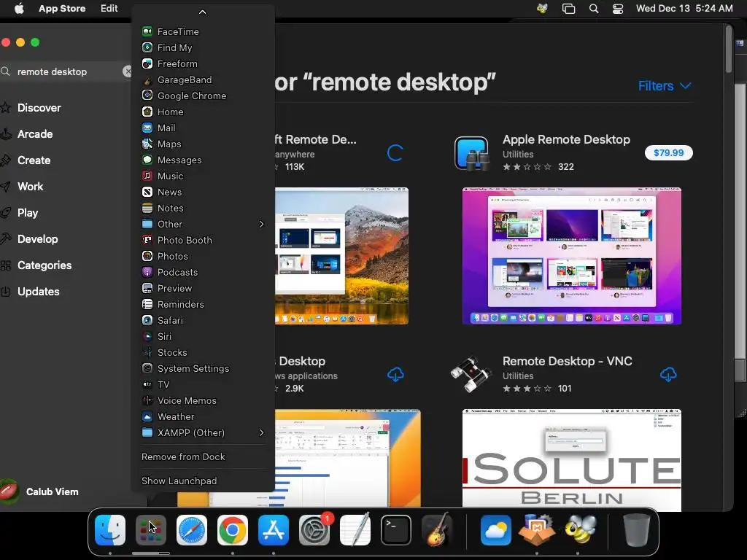Choose Show Launchpad
This screenshot has width=747, height=560.
pyautogui.click(x=203, y=481)
